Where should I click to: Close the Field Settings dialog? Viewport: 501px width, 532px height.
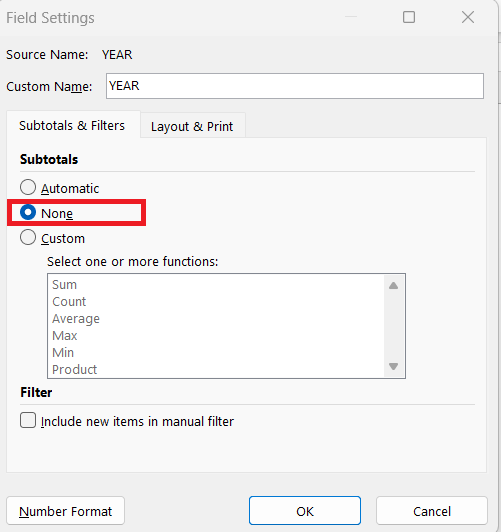[468, 17]
